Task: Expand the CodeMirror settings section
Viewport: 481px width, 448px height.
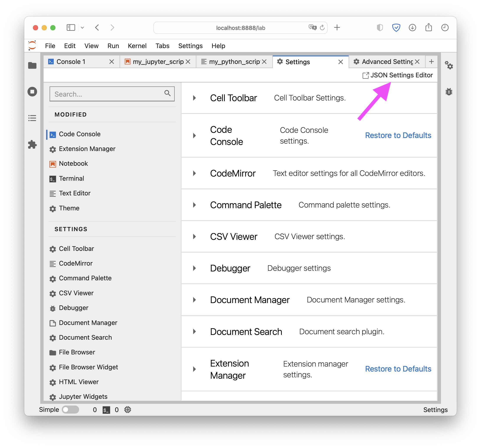Action: click(x=194, y=173)
